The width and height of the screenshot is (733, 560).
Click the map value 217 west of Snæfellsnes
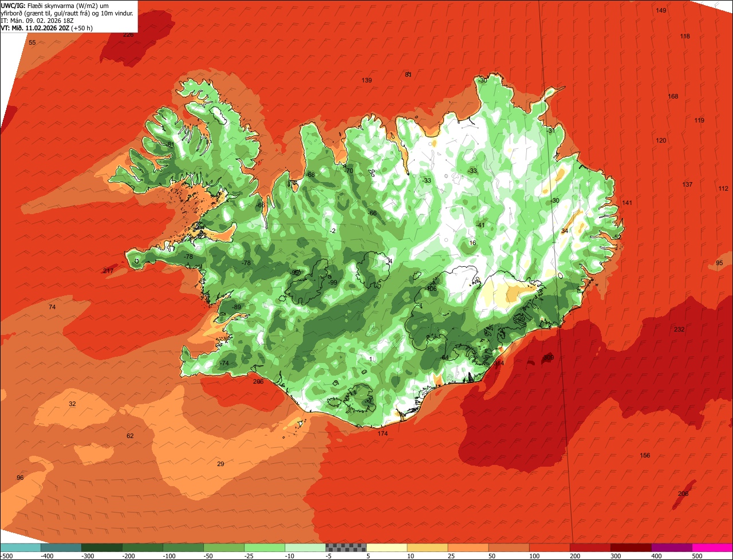point(108,271)
